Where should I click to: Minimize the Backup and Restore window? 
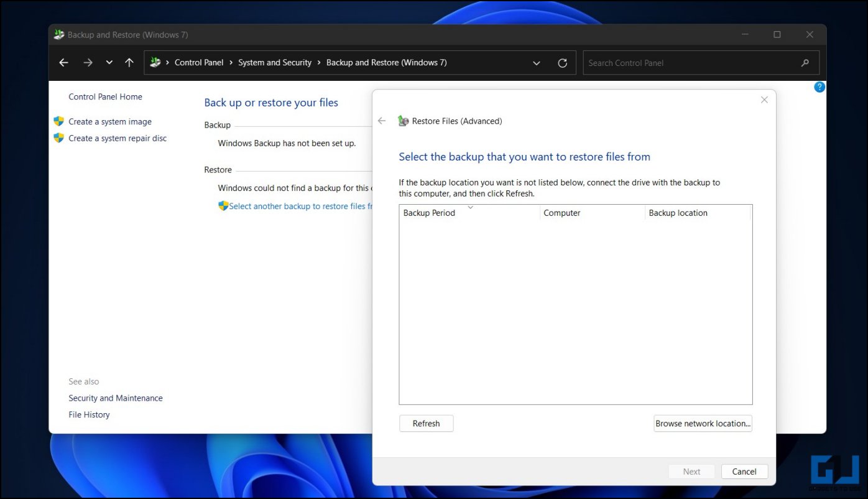[x=745, y=35]
